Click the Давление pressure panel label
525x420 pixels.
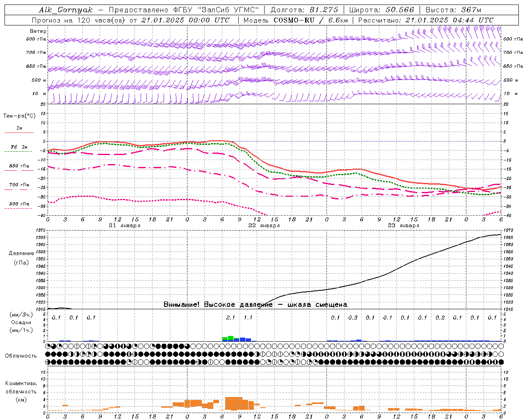coord(21,253)
